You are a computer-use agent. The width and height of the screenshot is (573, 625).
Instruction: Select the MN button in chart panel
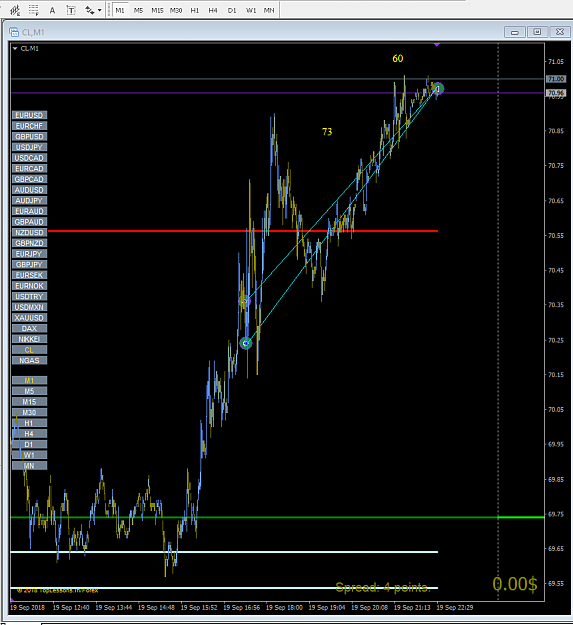(x=29, y=466)
